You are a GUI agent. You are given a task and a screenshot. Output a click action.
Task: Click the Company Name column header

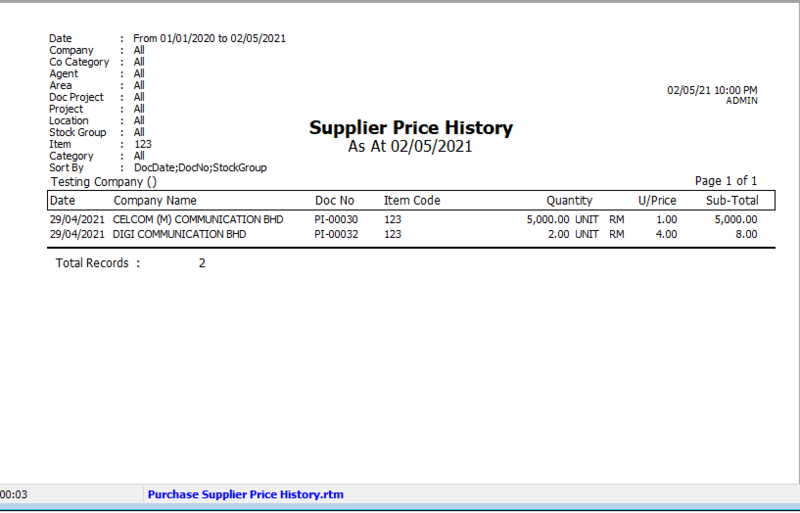click(x=155, y=201)
